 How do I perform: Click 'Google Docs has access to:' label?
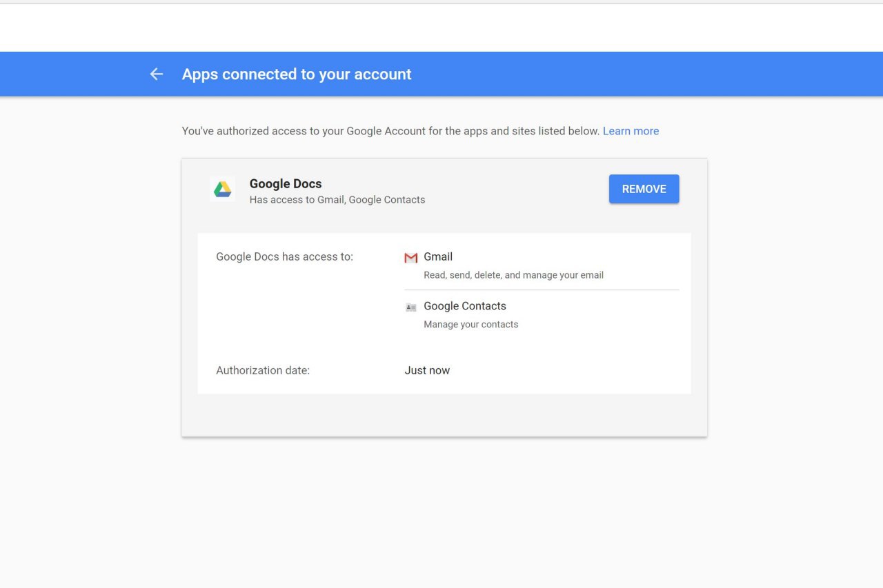284,256
